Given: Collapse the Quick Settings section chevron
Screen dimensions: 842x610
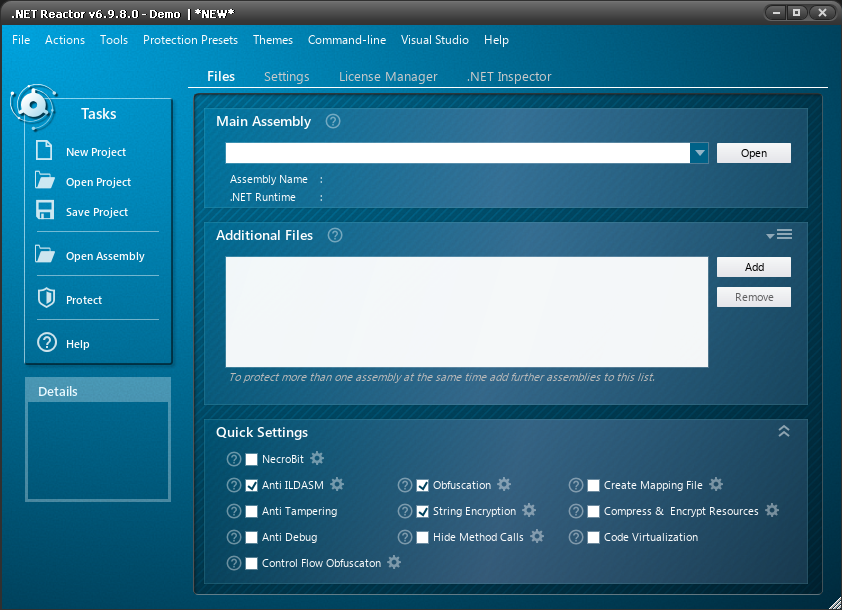Looking at the screenshot, I should 784,431.
